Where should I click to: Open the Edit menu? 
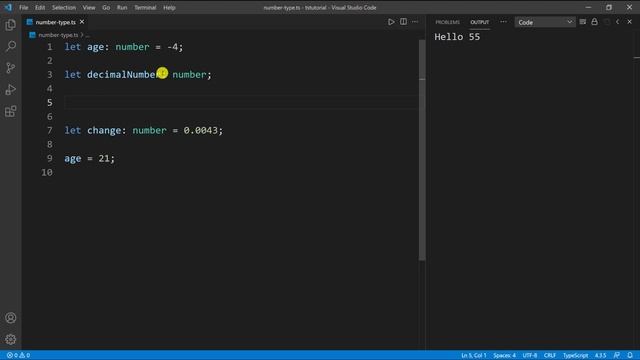point(40,7)
